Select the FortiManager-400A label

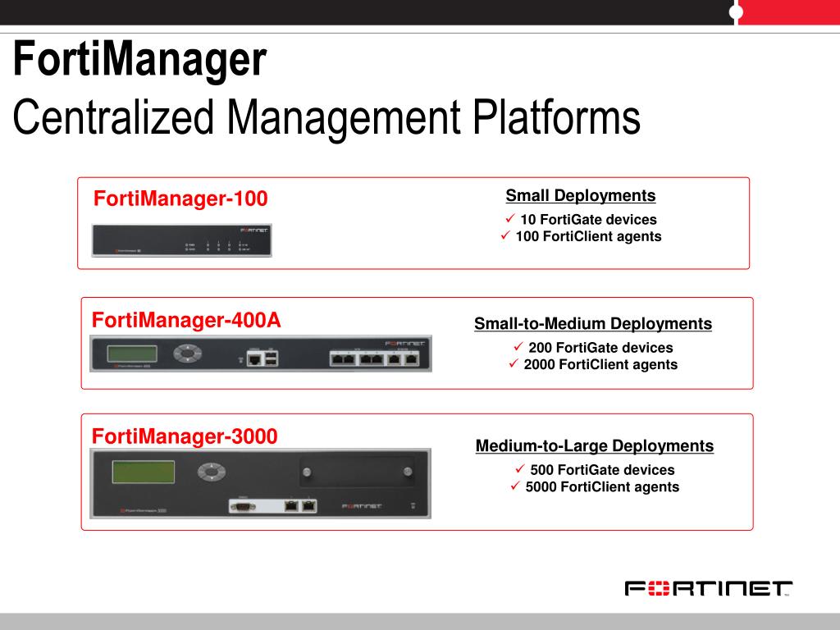186,321
